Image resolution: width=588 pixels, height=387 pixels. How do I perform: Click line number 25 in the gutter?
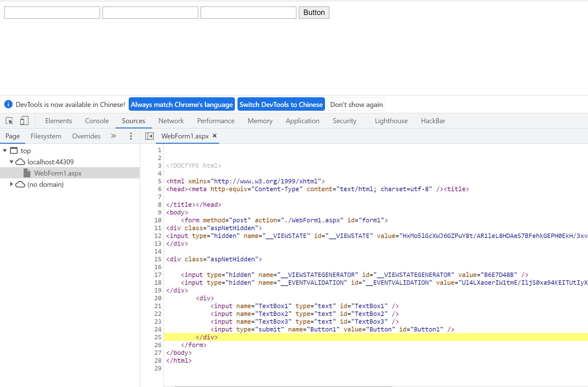158,337
